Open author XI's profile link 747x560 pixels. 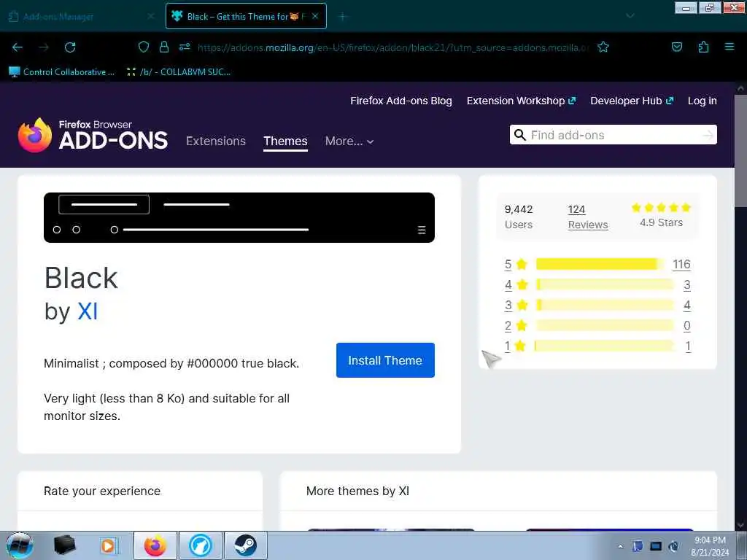tap(88, 312)
